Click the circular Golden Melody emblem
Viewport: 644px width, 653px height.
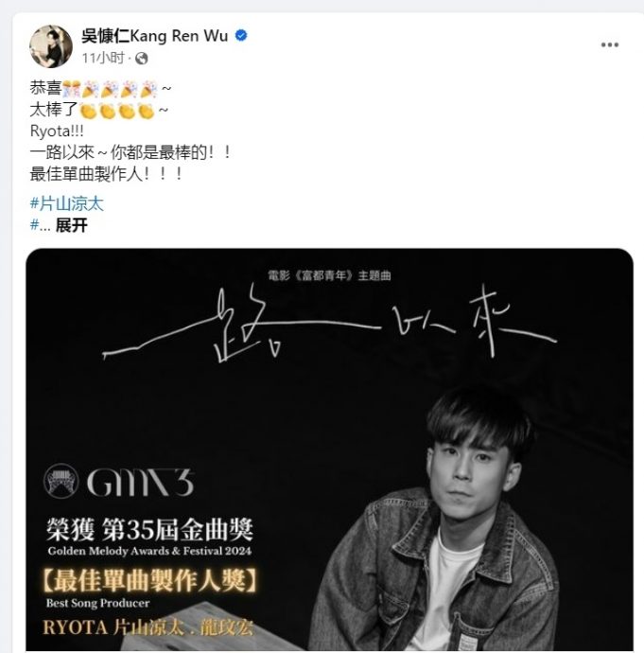pos(61,481)
